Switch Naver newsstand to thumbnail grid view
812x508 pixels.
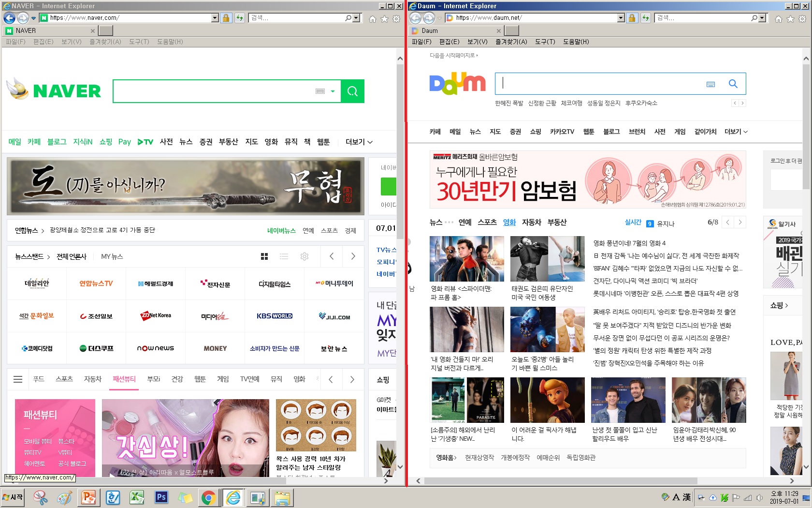(x=264, y=256)
